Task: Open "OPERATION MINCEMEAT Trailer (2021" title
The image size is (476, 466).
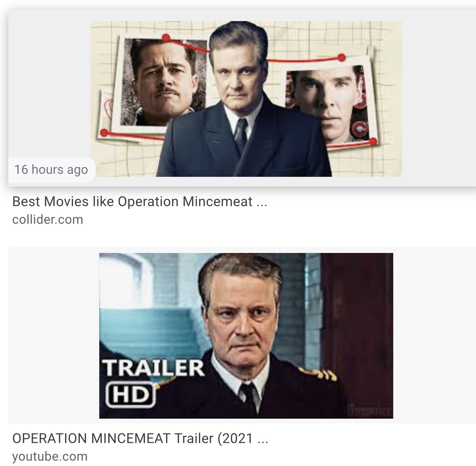Action: click(133, 438)
